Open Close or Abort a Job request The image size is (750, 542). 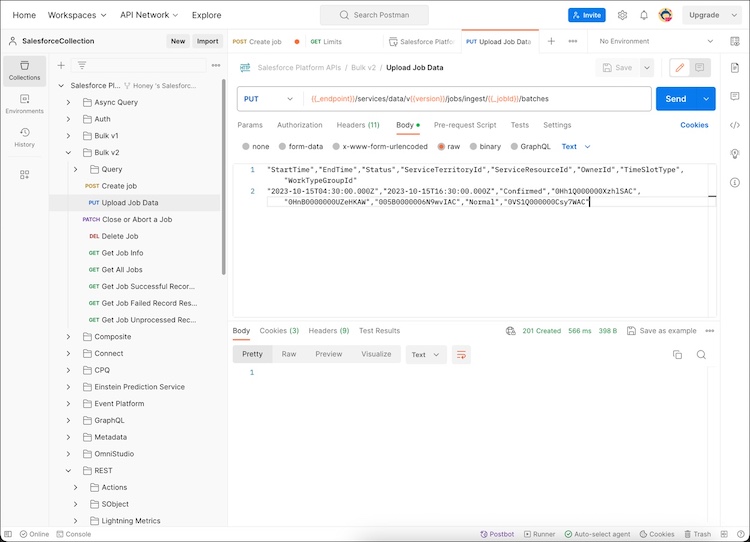pos(135,220)
